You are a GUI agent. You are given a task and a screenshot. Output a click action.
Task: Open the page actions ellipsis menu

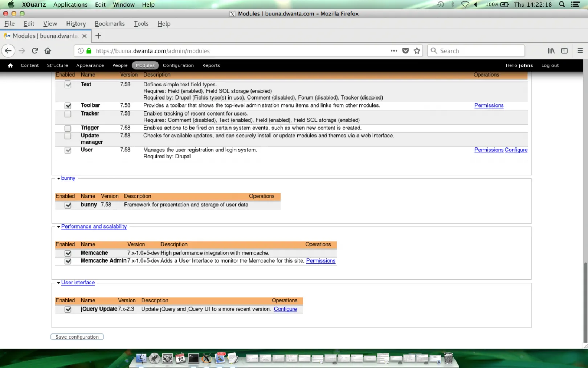point(394,51)
